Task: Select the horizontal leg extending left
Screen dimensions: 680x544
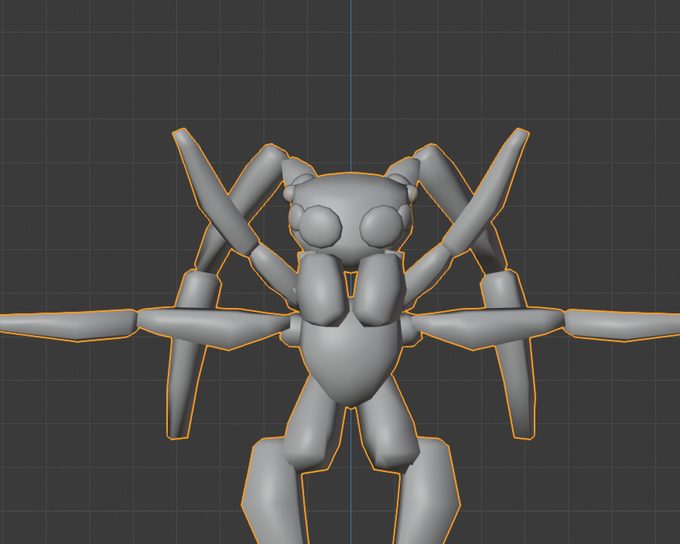Action: [x=145, y=328]
